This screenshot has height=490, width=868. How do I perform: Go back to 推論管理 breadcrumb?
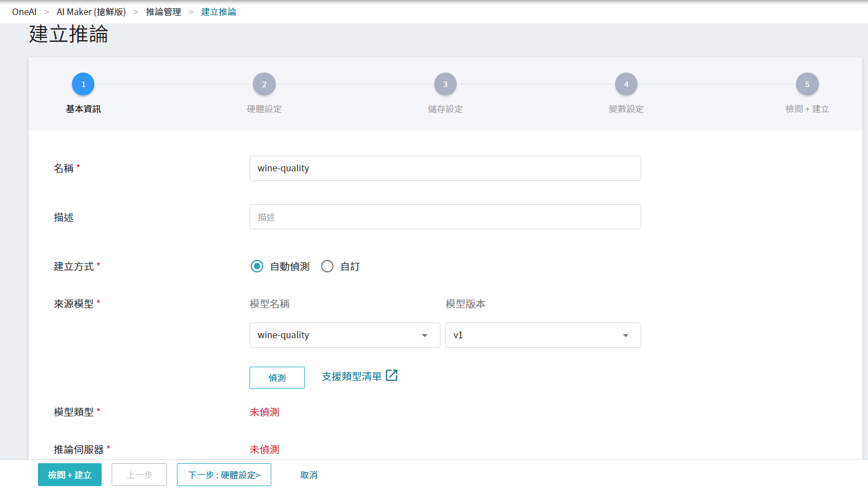[164, 12]
